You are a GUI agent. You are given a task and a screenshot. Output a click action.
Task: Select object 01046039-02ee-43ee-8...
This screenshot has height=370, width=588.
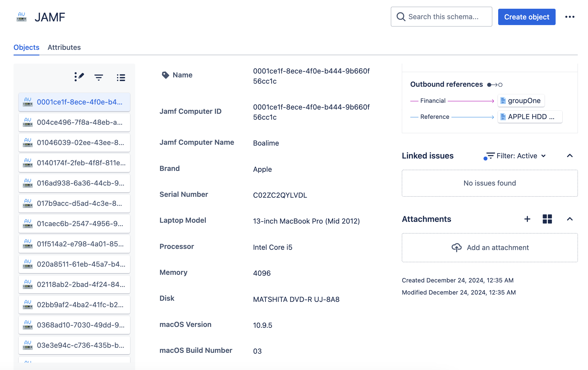(74, 142)
